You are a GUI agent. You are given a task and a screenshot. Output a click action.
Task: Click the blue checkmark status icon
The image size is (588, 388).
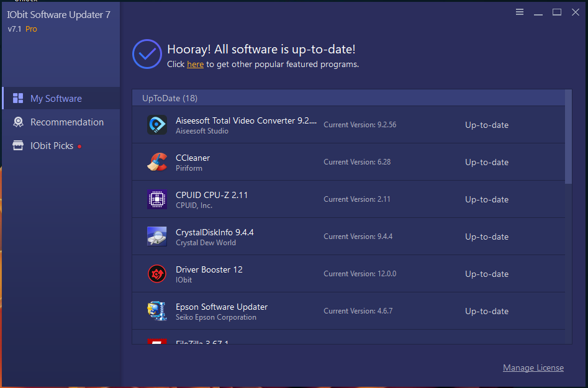pyautogui.click(x=147, y=54)
